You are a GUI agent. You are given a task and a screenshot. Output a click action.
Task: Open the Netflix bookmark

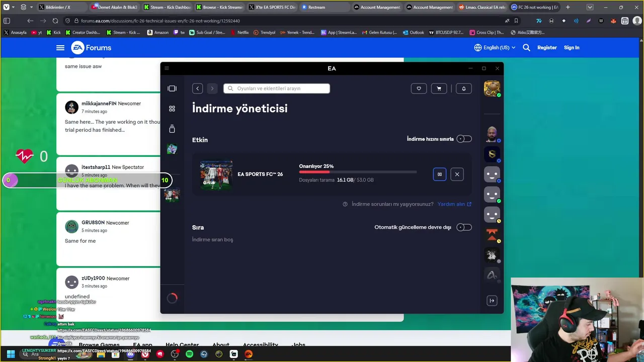(x=239, y=33)
